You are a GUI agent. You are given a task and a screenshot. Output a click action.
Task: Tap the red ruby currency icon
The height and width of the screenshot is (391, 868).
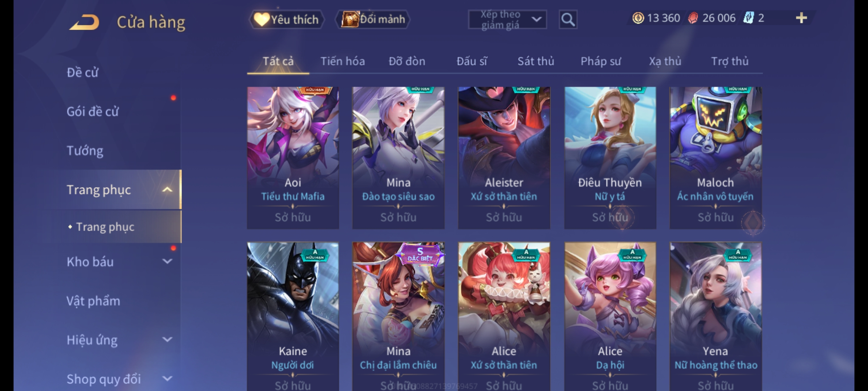pos(693,18)
